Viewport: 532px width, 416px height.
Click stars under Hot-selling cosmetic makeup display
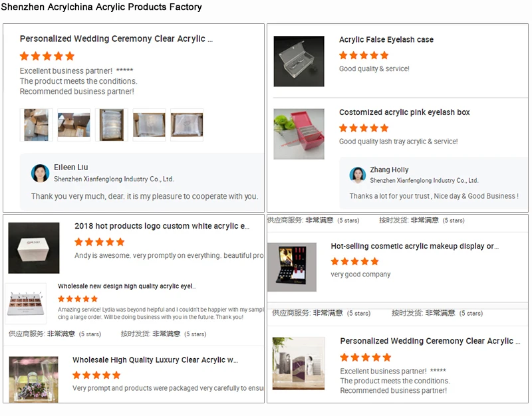coord(355,262)
